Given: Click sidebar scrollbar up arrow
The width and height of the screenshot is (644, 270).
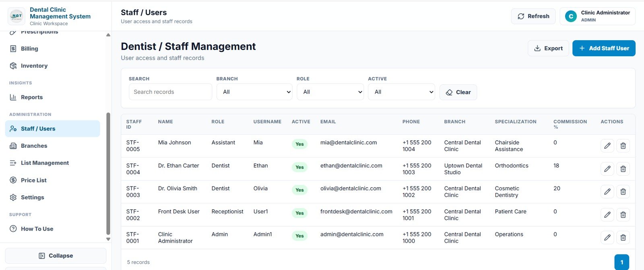Looking at the screenshot, I should 108,35.
